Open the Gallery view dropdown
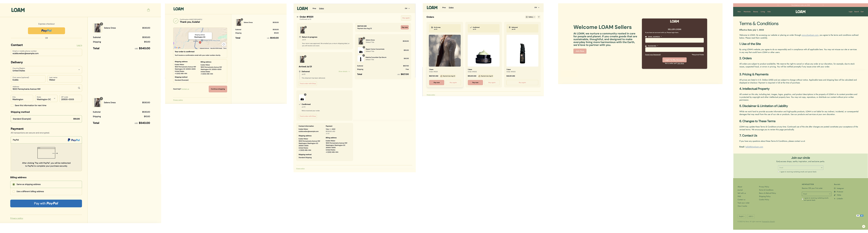868x233 pixels. tap(531, 17)
